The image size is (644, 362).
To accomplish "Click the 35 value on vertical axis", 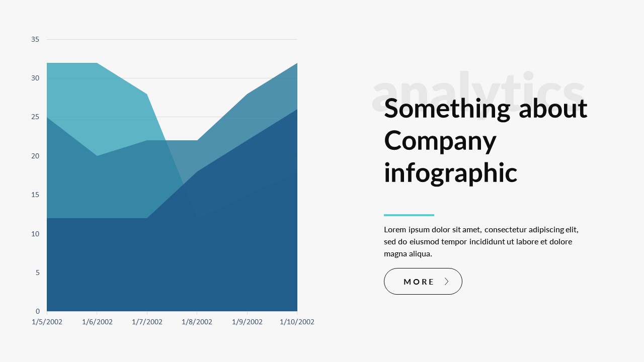I will pyautogui.click(x=35, y=39).
